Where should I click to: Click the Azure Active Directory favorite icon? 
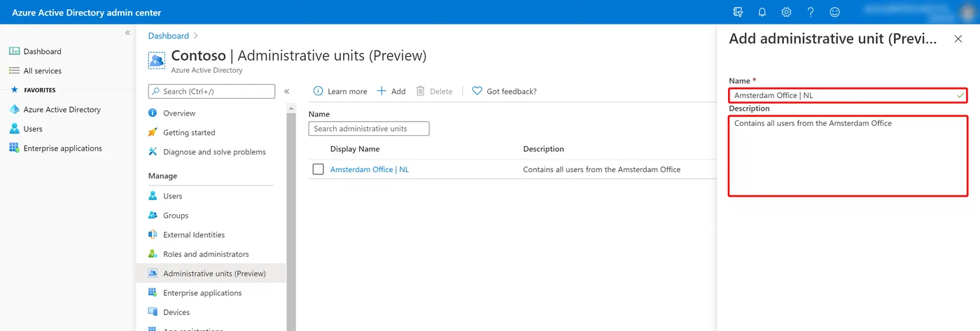point(14,109)
